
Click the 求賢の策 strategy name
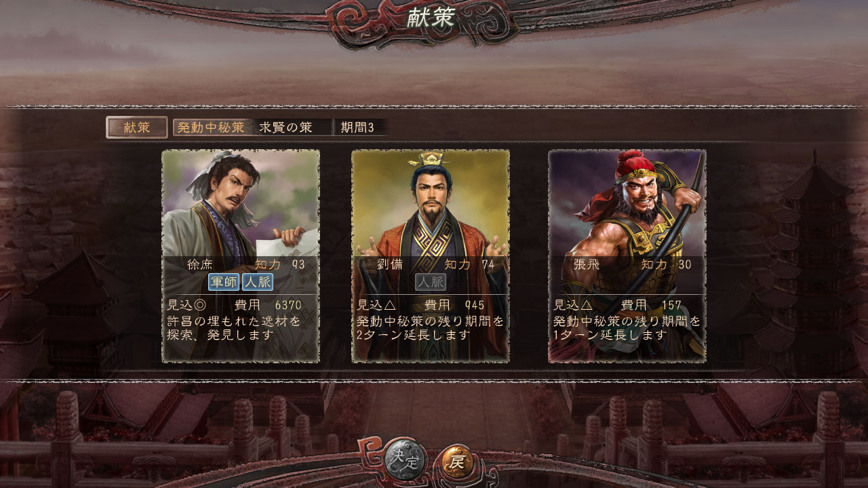point(285,127)
